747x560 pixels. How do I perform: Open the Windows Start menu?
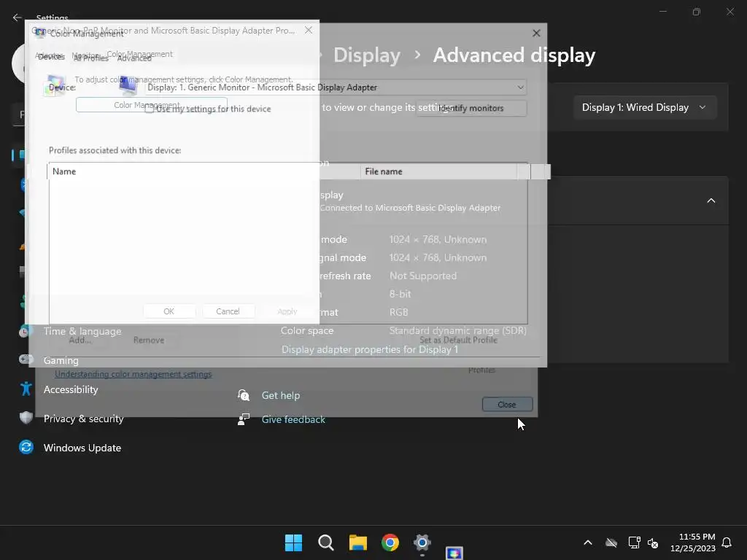[293, 542]
